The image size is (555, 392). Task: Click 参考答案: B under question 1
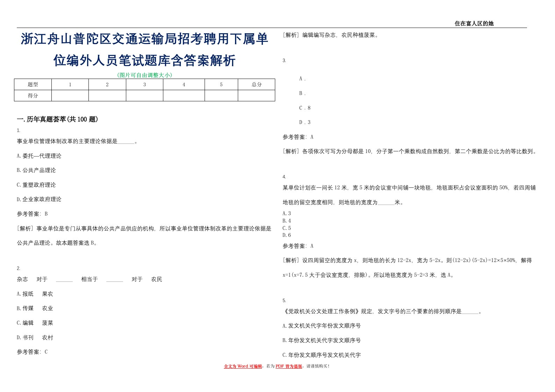pyautogui.click(x=32, y=214)
